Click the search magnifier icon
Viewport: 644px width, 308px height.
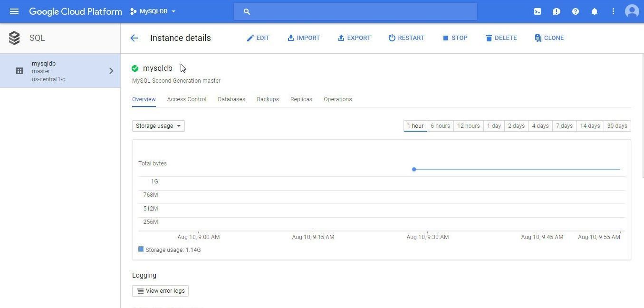(x=247, y=11)
